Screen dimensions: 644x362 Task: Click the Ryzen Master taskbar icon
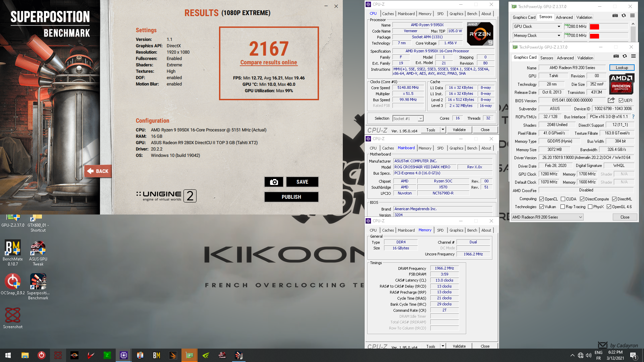(x=74, y=355)
